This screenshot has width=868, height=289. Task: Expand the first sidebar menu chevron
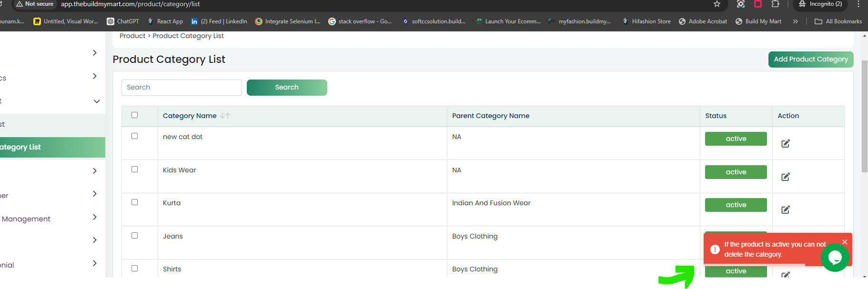coord(95,53)
